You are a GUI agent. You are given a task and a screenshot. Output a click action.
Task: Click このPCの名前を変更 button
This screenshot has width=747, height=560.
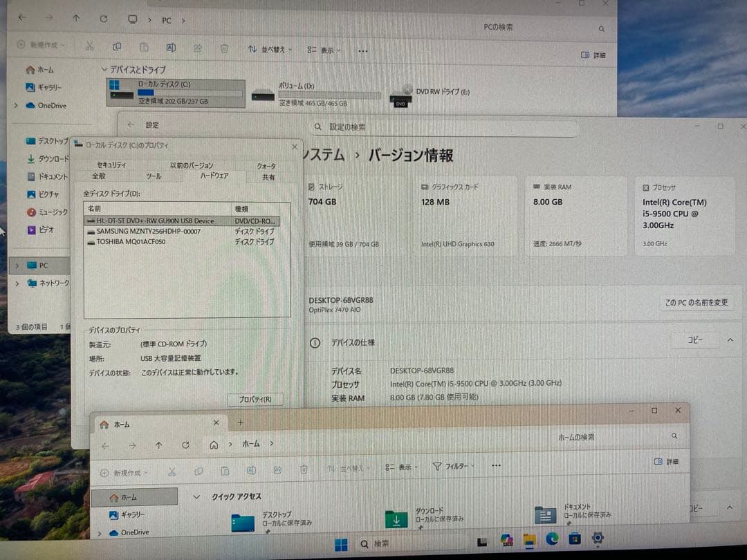(696, 302)
